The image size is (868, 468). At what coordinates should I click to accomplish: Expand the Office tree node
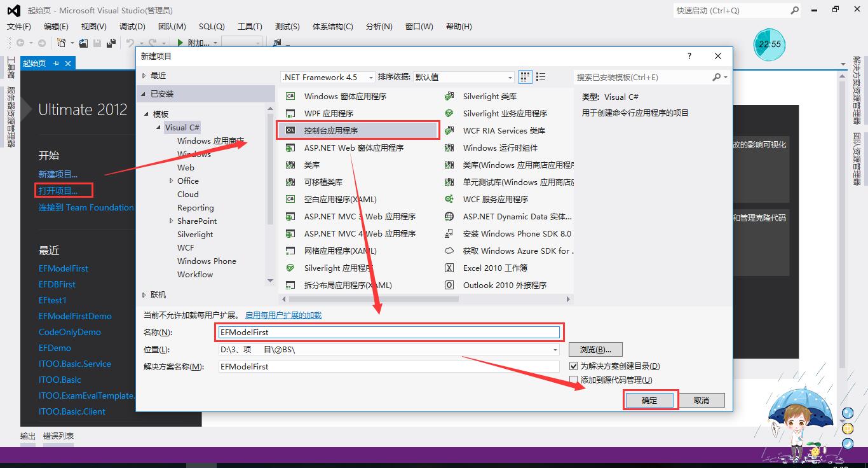pos(172,181)
